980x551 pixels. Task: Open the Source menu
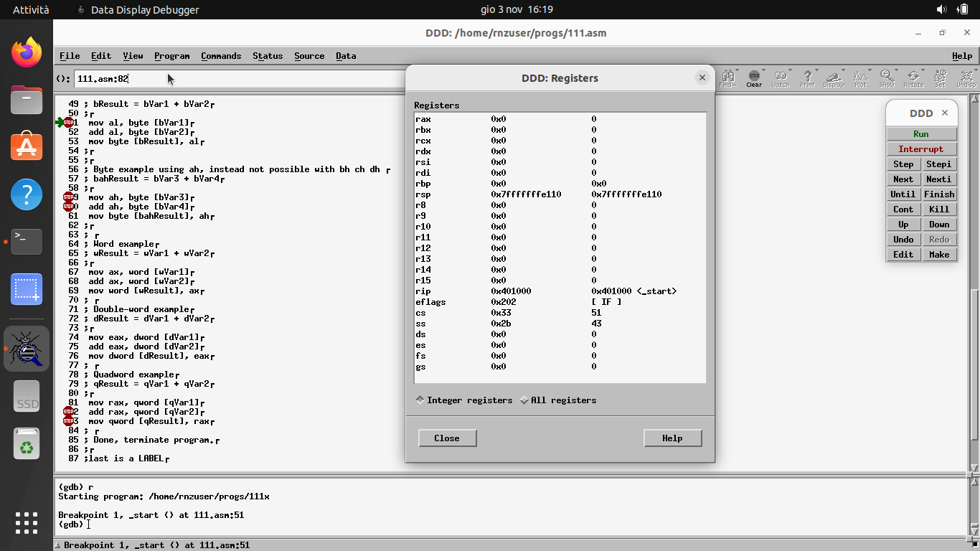[x=309, y=56]
